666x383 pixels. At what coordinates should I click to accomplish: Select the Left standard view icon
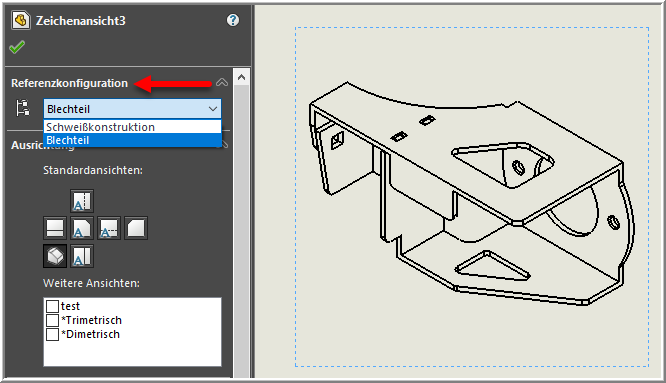(55, 228)
